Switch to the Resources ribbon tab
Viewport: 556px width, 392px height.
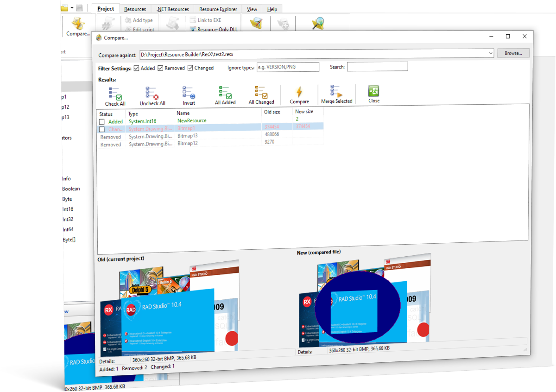[135, 9]
